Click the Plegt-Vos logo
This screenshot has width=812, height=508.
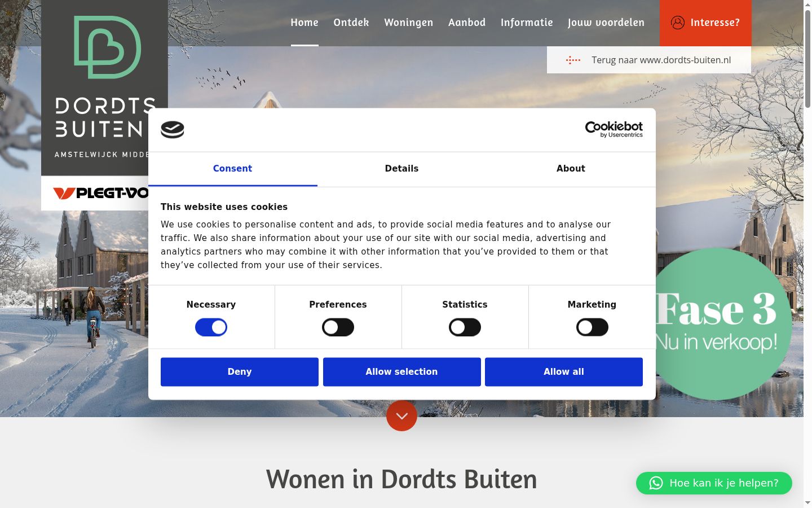pyautogui.click(x=101, y=193)
